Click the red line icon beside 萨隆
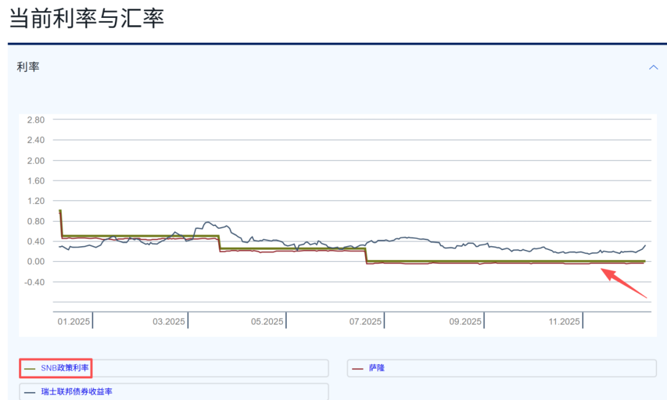The image size is (667, 400). [x=358, y=368]
